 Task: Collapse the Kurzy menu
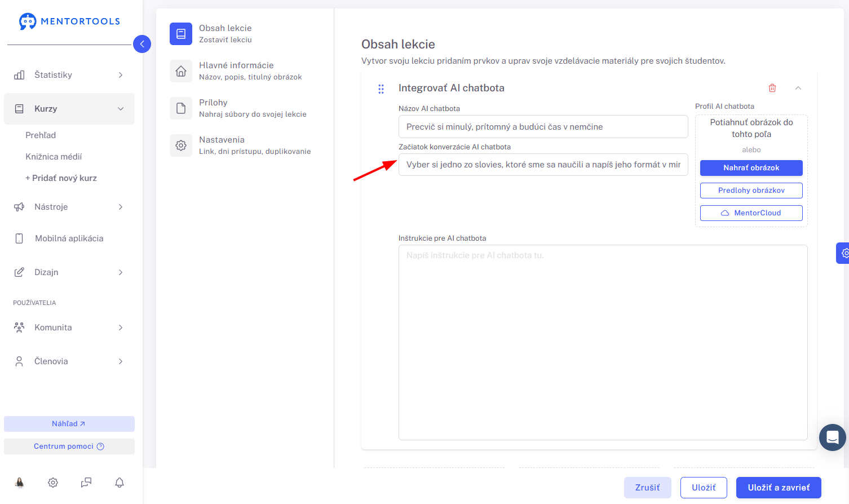click(x=69, y=109)
